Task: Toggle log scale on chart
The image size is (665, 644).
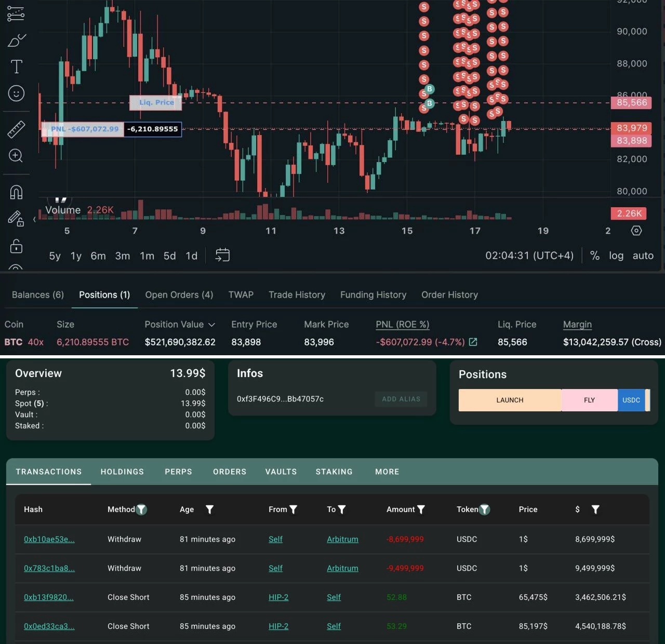Action: (x=616, y=256)
